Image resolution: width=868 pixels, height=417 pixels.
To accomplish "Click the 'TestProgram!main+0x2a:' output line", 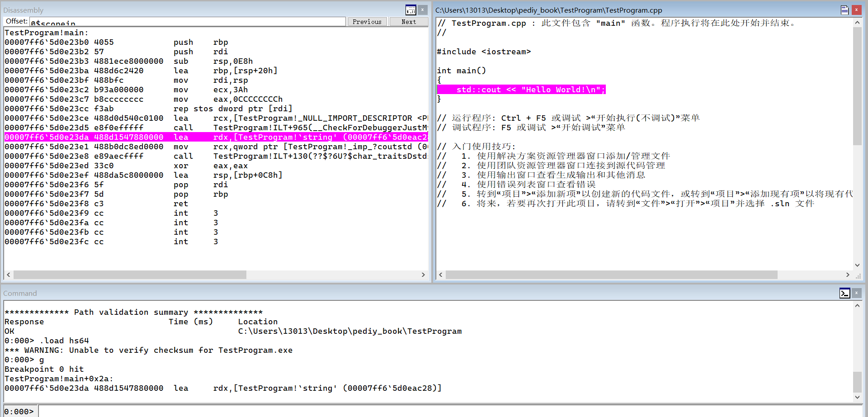I will click(59, 379).
